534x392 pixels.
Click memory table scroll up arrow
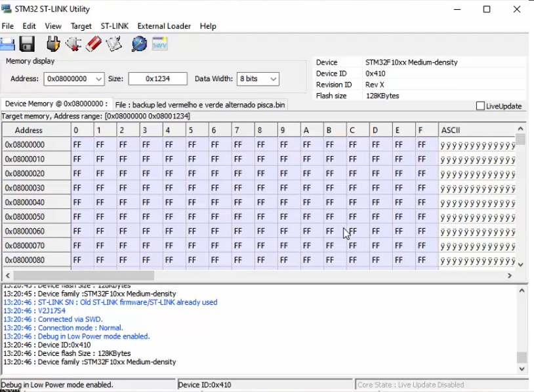[x=520, y=128]
